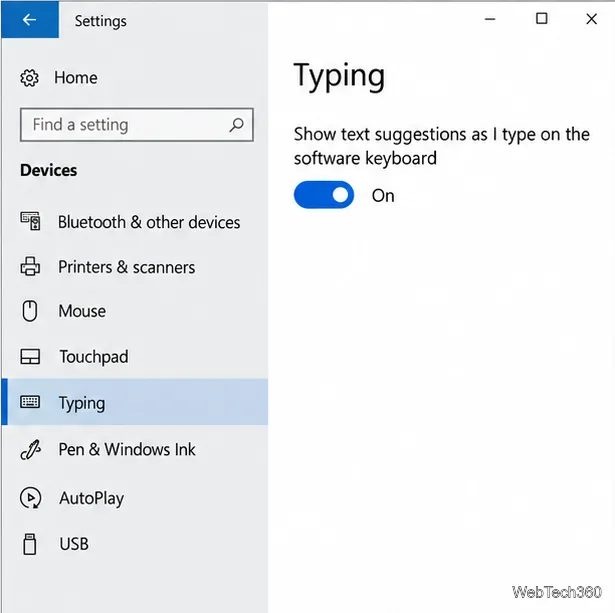Close the Settings window
The image size is (615, 613).
591,19
